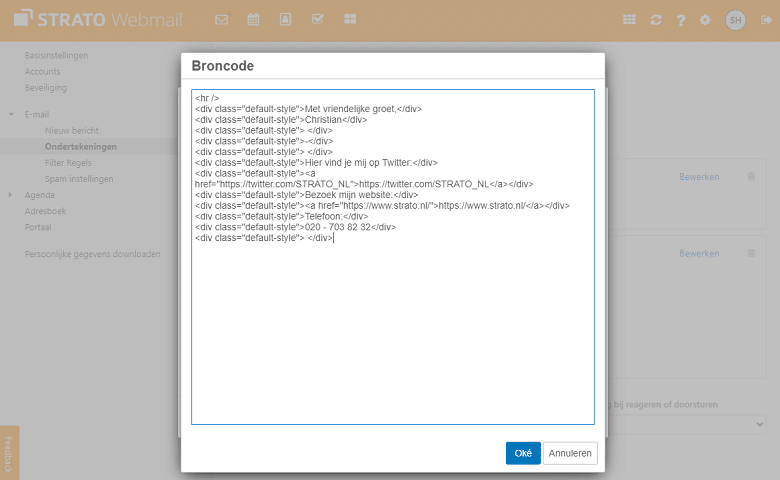Click the sign out icon
The width and height of the screenshot is (780, 480).
(x=766, y=20)
